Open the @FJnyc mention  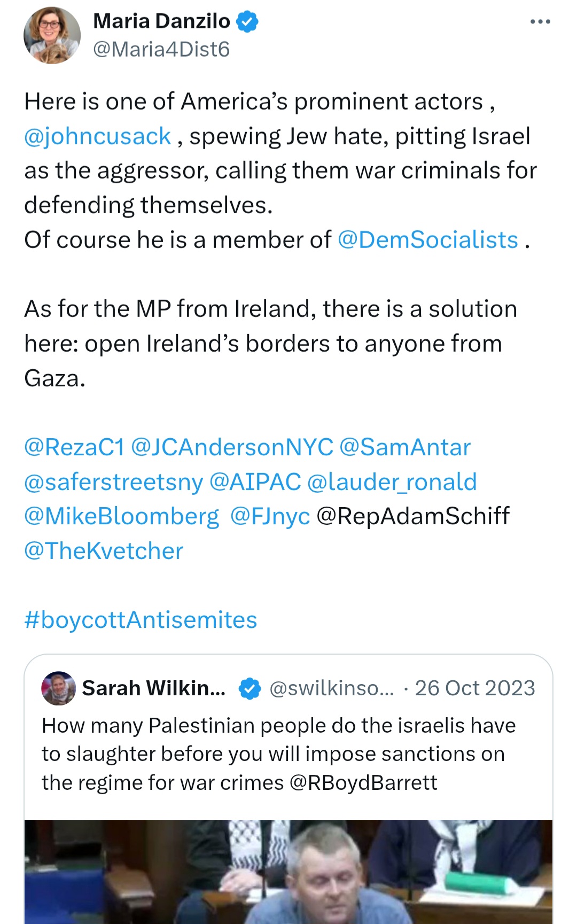pos(270,516)
